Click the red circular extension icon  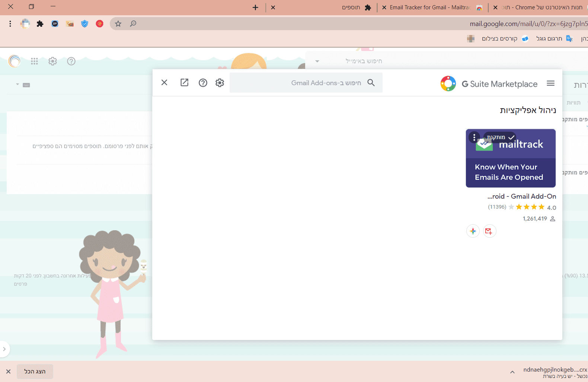click(x=100, y=24)
